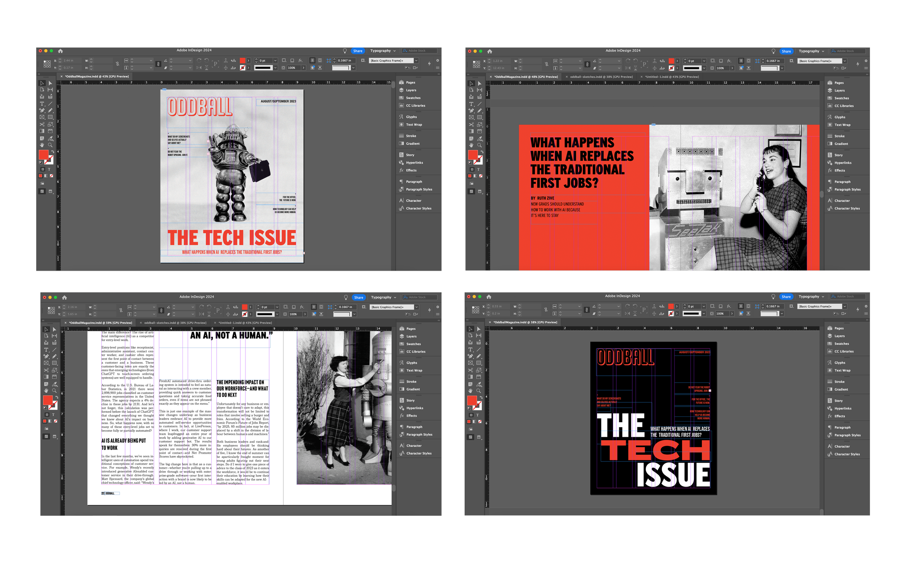Select the Zoom tool
Viewport: 909px width, 588px height.
pyautogui.click(x=50, y=145)
